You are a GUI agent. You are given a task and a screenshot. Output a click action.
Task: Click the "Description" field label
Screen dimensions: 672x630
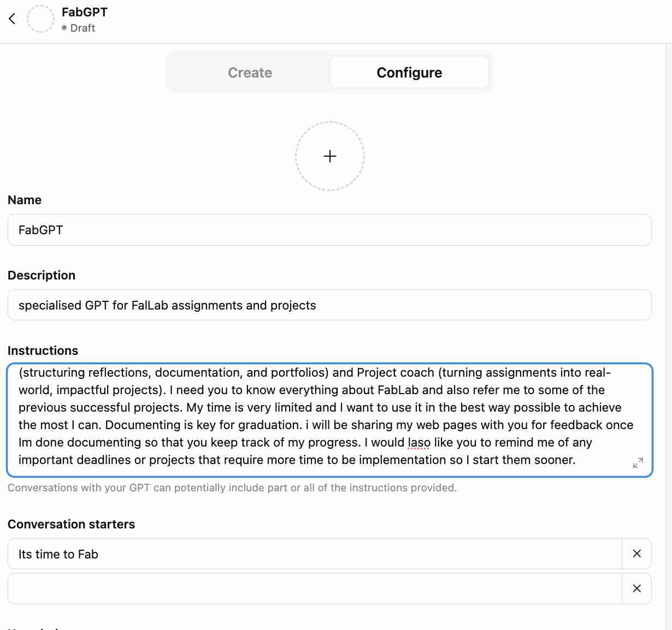point(42,275)
